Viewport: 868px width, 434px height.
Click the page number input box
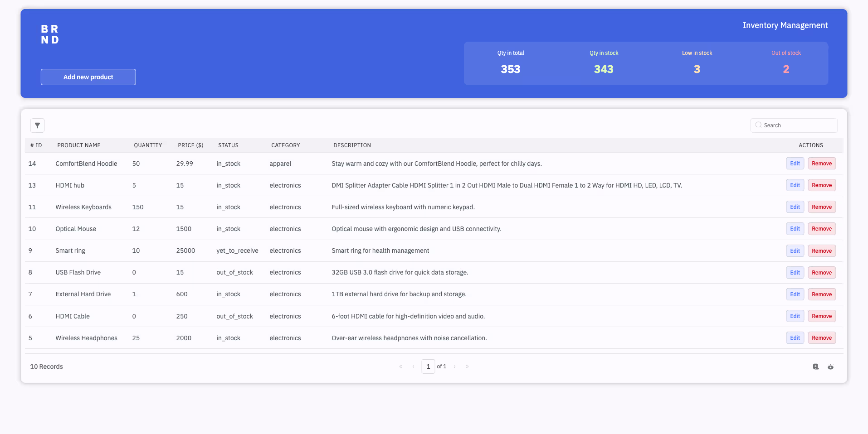click(428, 366)
